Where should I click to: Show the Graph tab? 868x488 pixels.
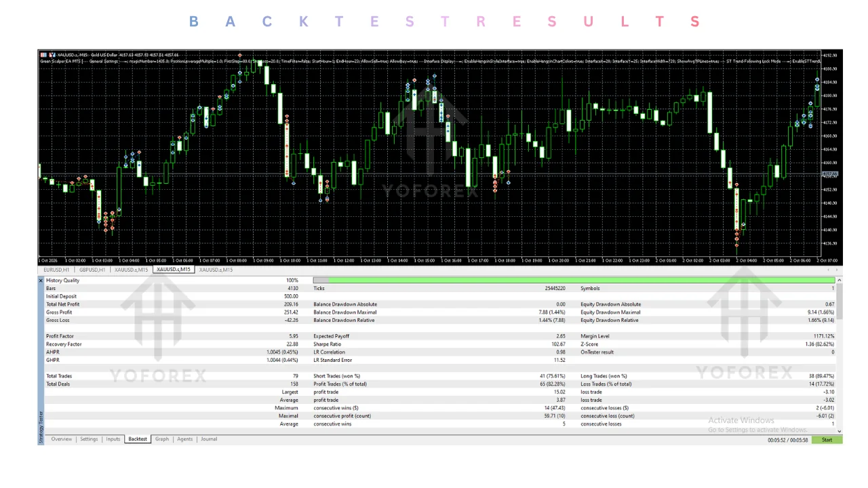tap(162, 439)
